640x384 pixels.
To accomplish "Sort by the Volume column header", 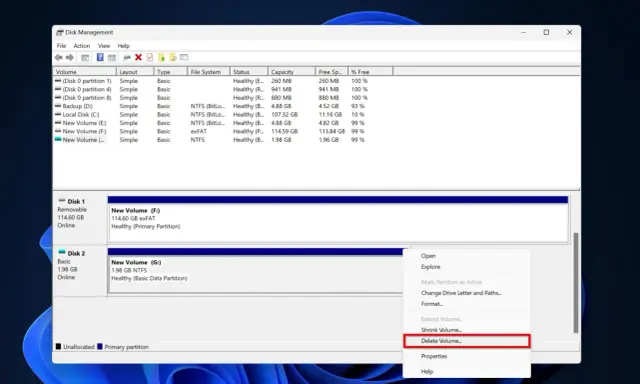I will (x=84, y=72).
